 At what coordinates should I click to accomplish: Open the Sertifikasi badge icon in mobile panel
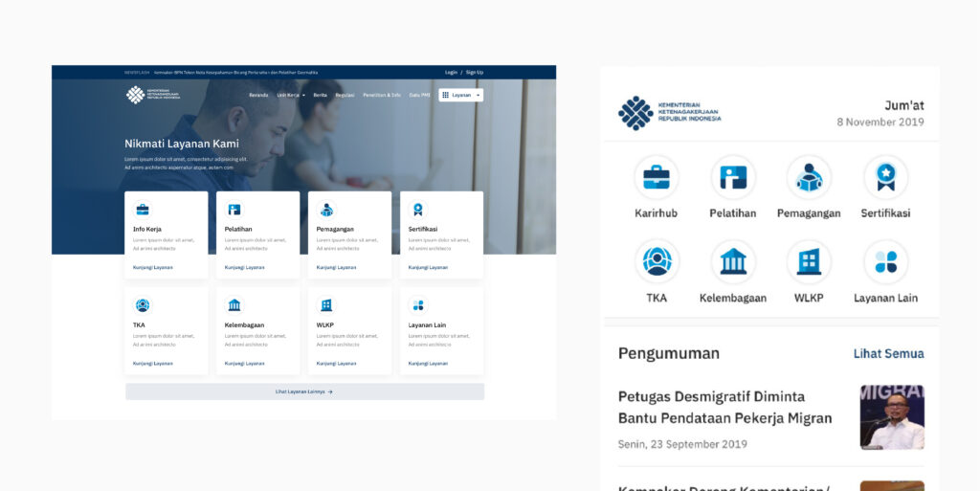click(885, 177)
